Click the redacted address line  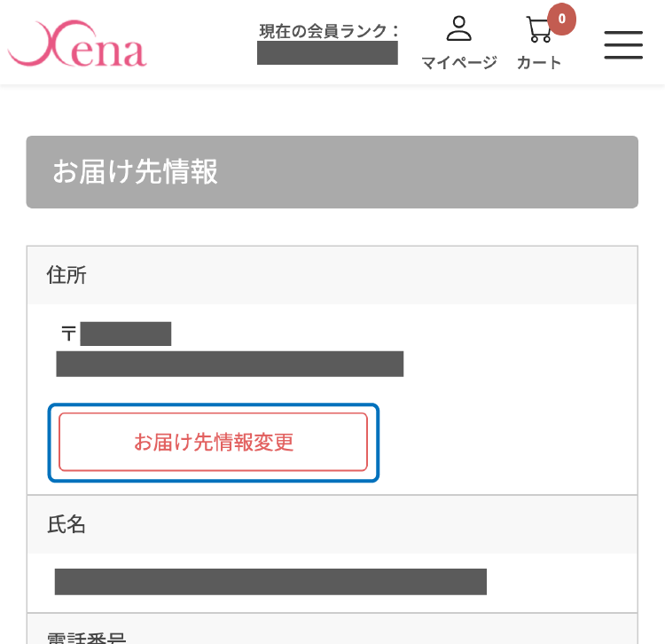[x=230, y=364]
